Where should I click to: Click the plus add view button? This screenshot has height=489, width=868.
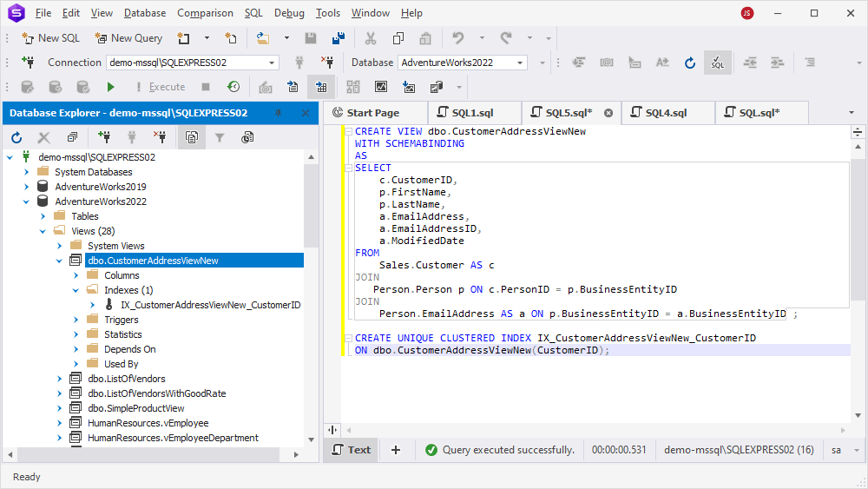(x=396, y=450)
